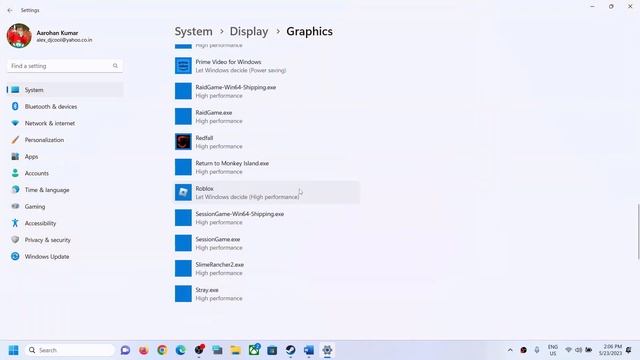Navigate to Display in the breadcrumb
This screenshot has height=360, width=640.
point(249,31)
